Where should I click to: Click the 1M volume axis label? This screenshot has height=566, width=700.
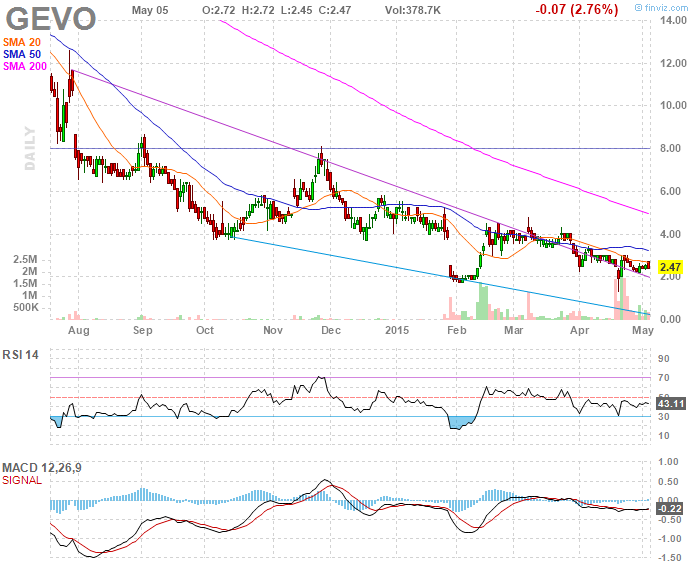click(x=30, y=295)
